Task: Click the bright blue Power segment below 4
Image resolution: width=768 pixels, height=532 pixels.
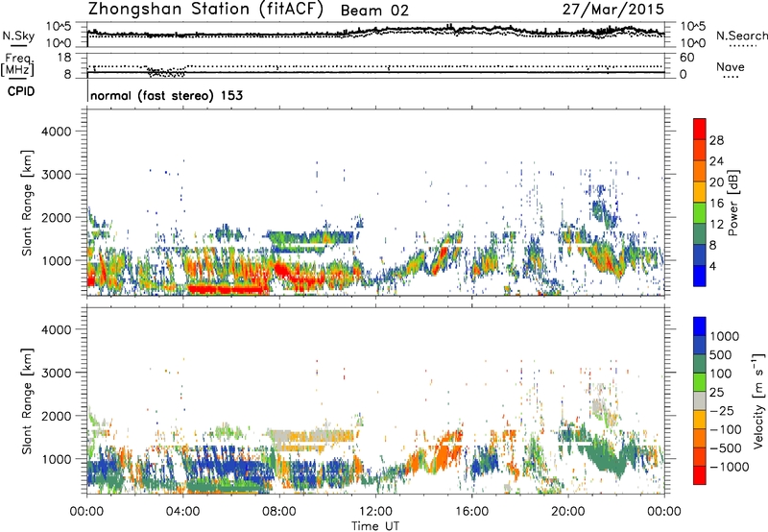Action: click(x=700, y=276)
